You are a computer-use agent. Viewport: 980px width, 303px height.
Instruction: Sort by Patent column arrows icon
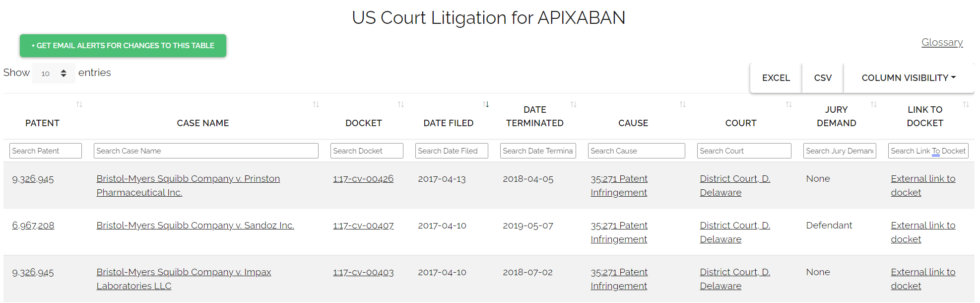tap(79, 104)
